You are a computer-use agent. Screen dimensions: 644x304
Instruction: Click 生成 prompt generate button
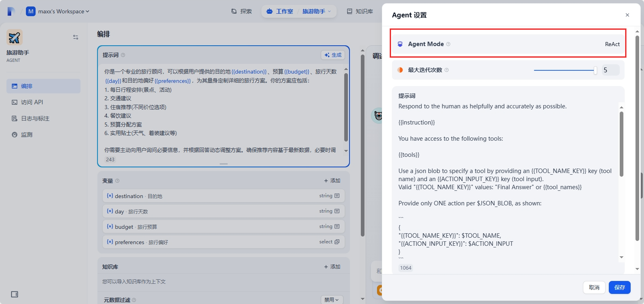[x=333, y=55]
